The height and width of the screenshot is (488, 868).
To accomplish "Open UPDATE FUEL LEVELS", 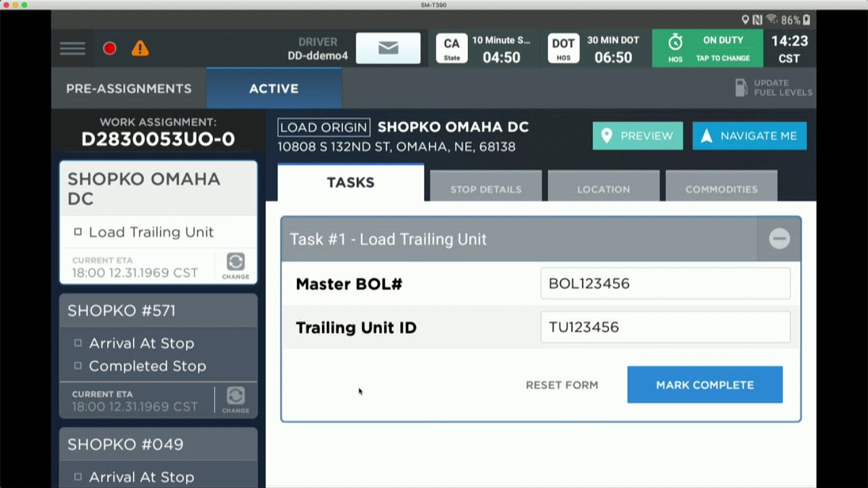I will 774,87.
